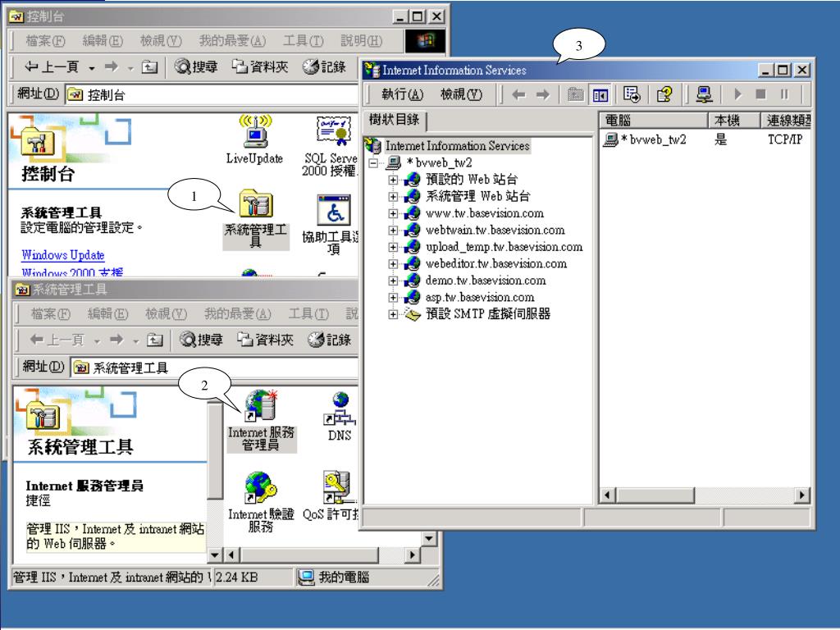Open 編輯(E) menu in 系統管理工具 window

(x=107, y=313)
